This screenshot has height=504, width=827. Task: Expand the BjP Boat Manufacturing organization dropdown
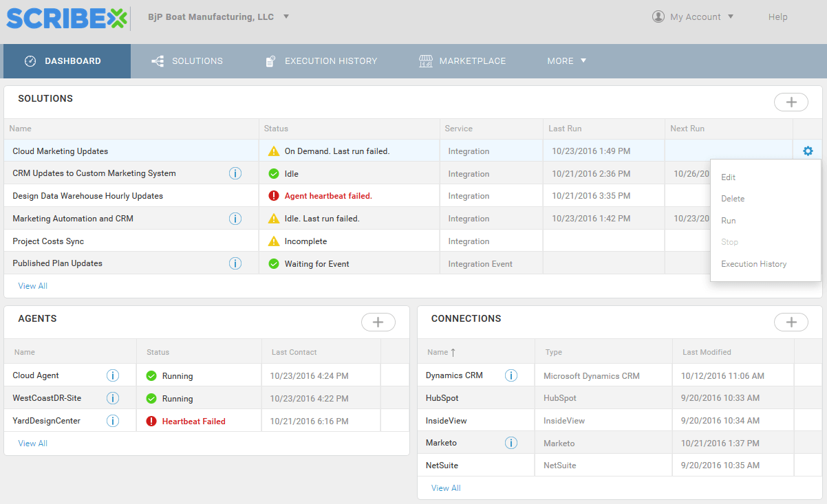(x=286, y=17)
